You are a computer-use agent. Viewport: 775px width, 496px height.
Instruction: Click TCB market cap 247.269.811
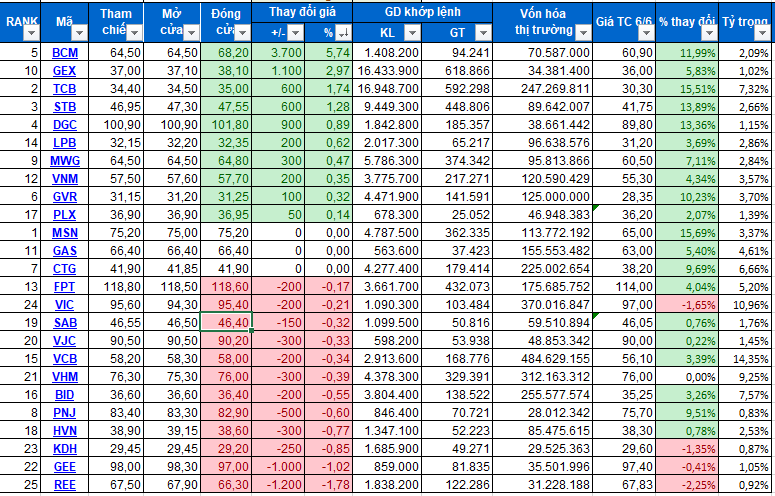click(x=542, y=89)
